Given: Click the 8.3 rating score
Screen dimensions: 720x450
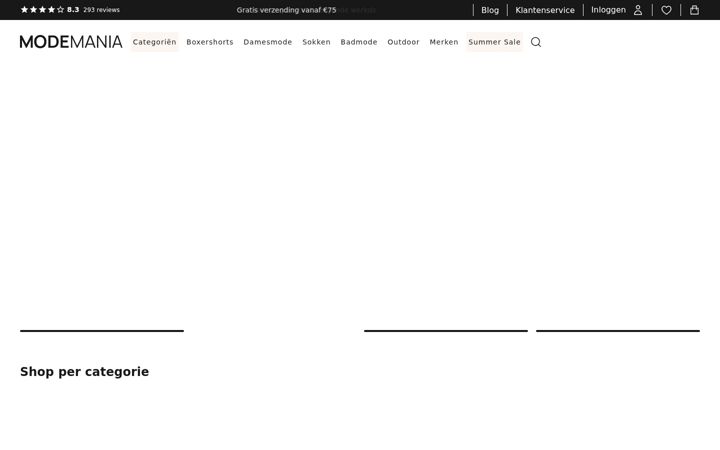Looking at the screenshot, I should tap(73, 10).
